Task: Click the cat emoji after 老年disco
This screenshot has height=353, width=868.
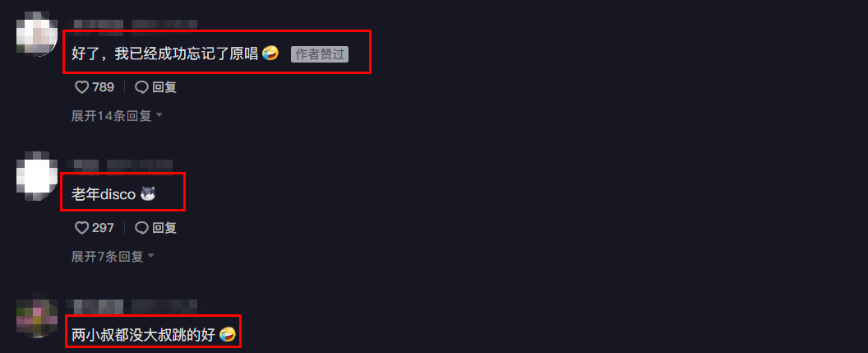Action: (148, 194)
